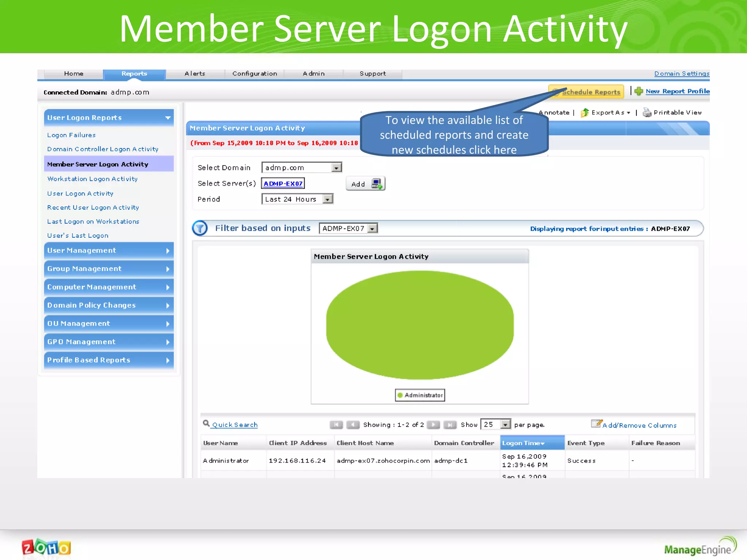The image size is (747, 560).
Task: Open User's Last Logon report
Action: [x=78, y=236]
